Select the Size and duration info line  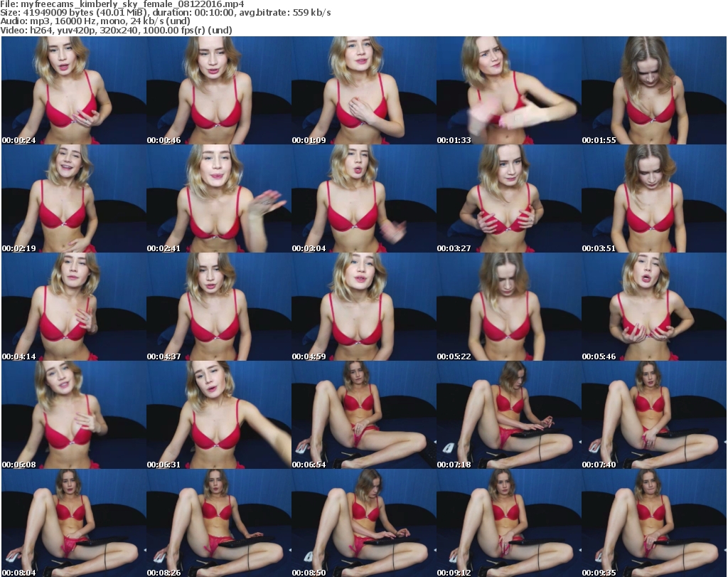pyautogui.click(x=165, y=13)
